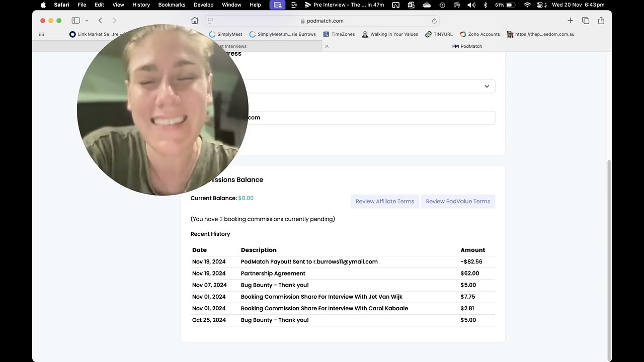Click Review PodValue Terms button
644x362 pixels.
[x=458, y=202]
